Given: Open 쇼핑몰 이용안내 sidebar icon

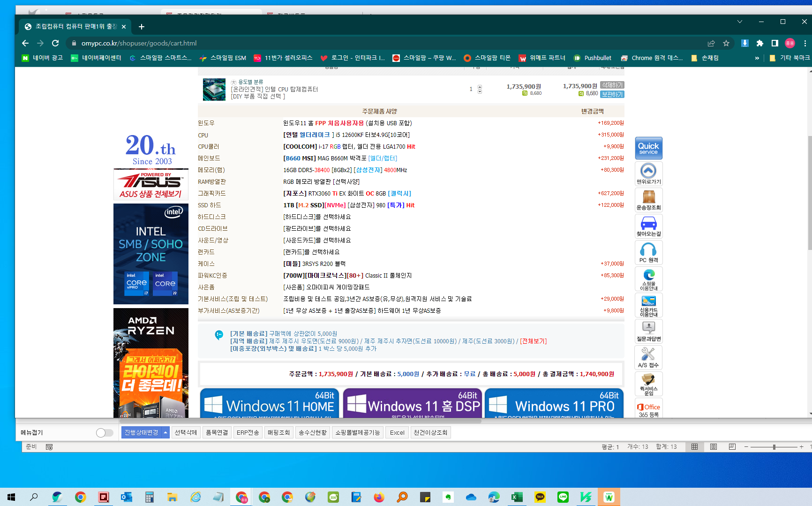Looking at the screenshot, I should tap(648, 279).
